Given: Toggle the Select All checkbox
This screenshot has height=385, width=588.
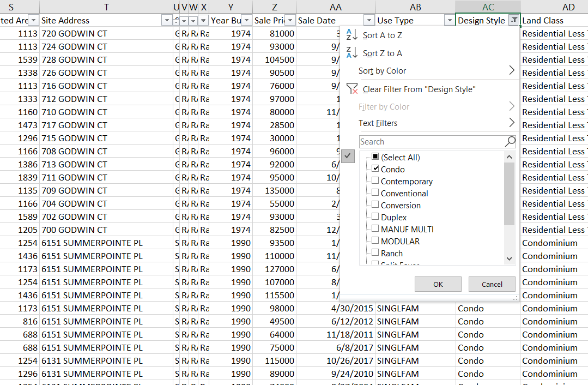Looking at the screenshot, I should click(375, 157).
